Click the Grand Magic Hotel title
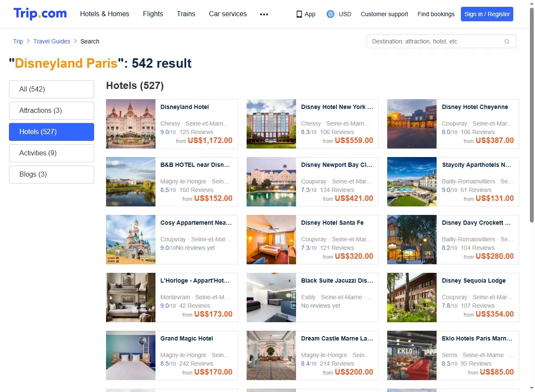The width and height of the screenshot is (535, 392). point(187,339)
